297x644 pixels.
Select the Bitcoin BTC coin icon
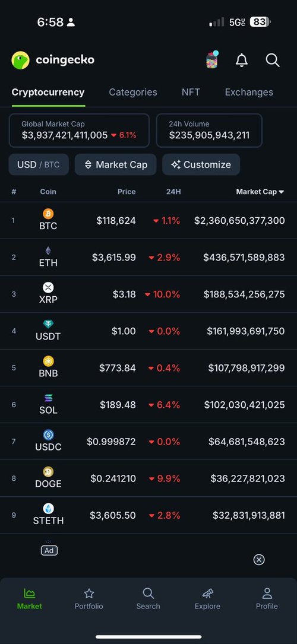point(48,214)
